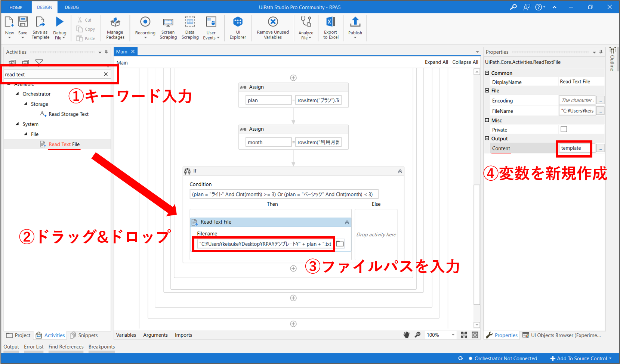Collapse the If activity block
This screenshot has height=364, width=620.
point(400,171)
